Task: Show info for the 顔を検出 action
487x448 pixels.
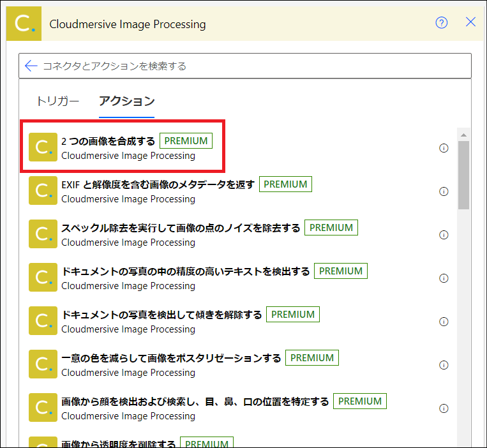Action: coord(444,408)
